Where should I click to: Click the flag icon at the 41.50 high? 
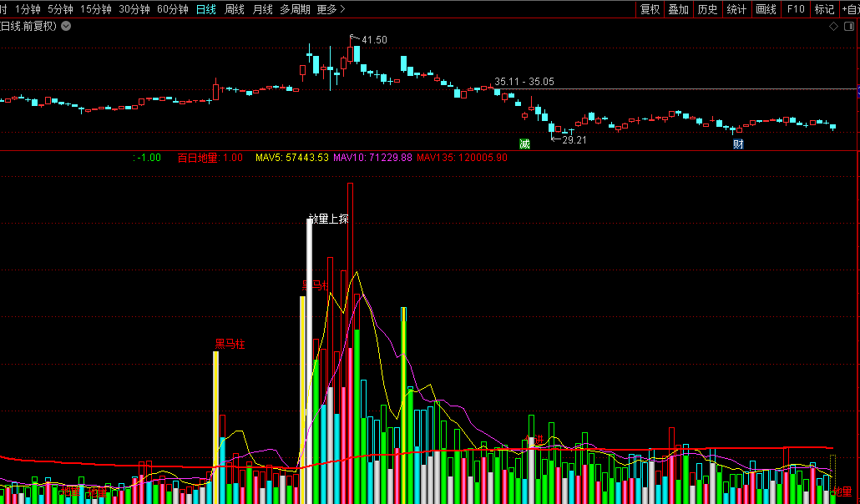click(x=354, y=38)
